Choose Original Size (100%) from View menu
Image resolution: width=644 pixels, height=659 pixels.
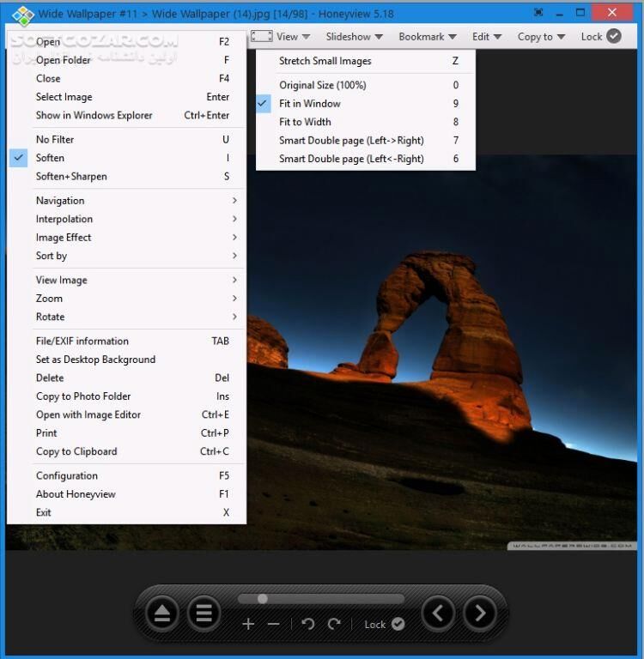point(322,85)
